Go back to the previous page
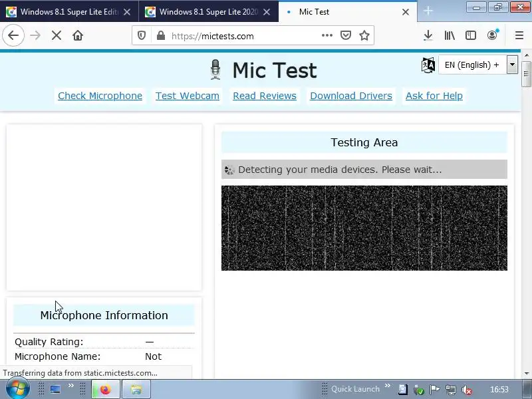Screen dimensions: 532x399 [x=13, y=35]
